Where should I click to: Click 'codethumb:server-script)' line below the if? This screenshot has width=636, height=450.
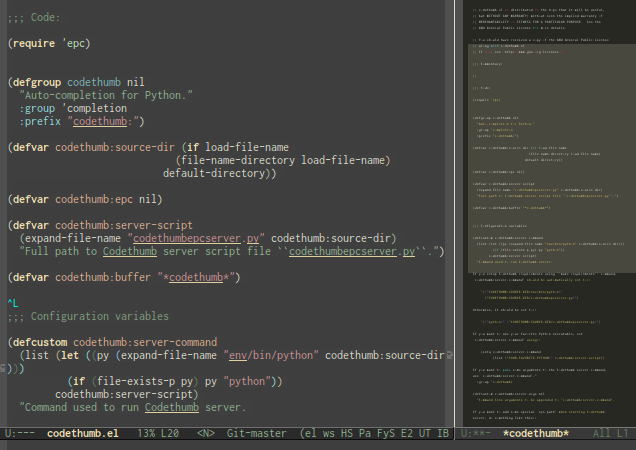coord(127,394)
